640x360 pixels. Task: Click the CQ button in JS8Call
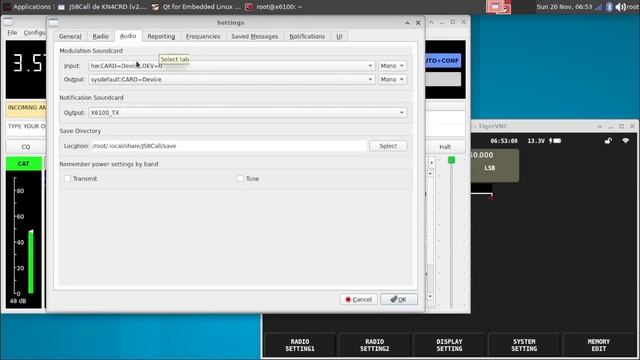[x=26, y=147]
